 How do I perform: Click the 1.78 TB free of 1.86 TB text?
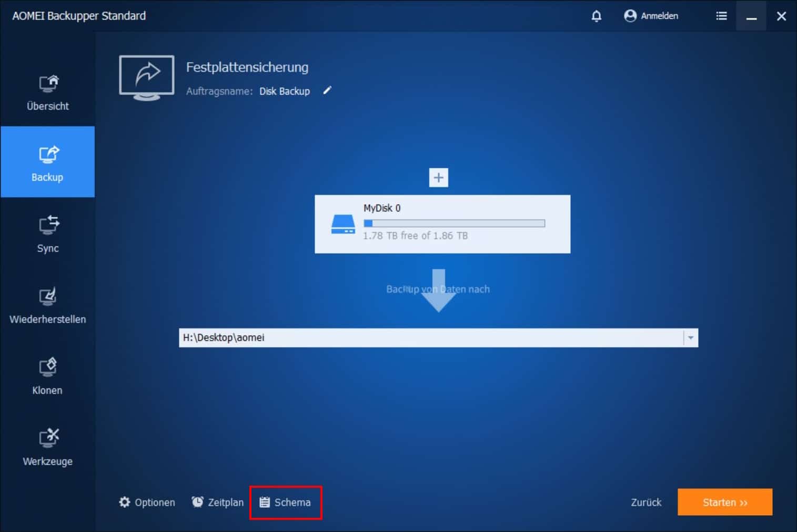click(415, 236)
